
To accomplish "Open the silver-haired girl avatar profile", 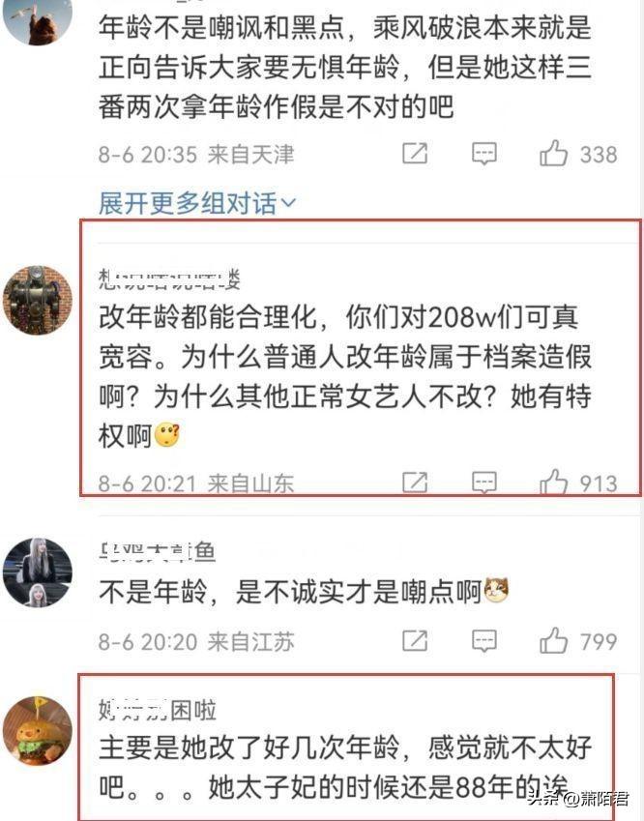I will (38, 572).
